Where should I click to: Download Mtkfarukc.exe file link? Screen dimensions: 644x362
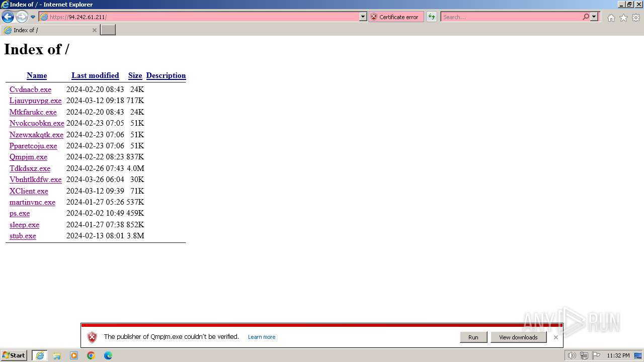pos(33,112)
